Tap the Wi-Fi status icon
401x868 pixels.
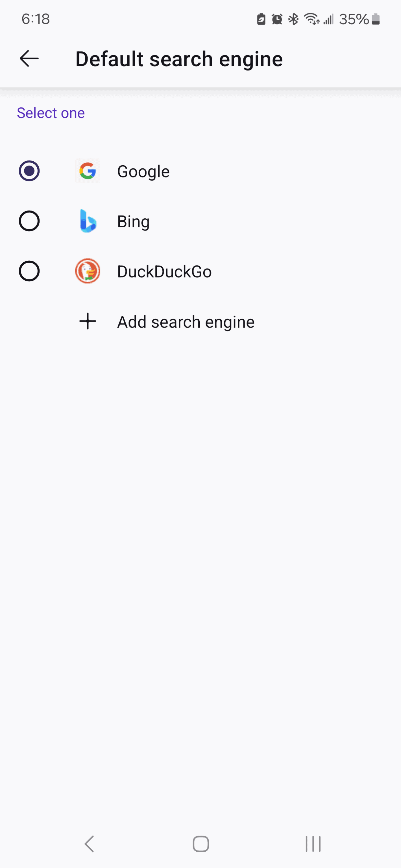click(x=311, y=19)
